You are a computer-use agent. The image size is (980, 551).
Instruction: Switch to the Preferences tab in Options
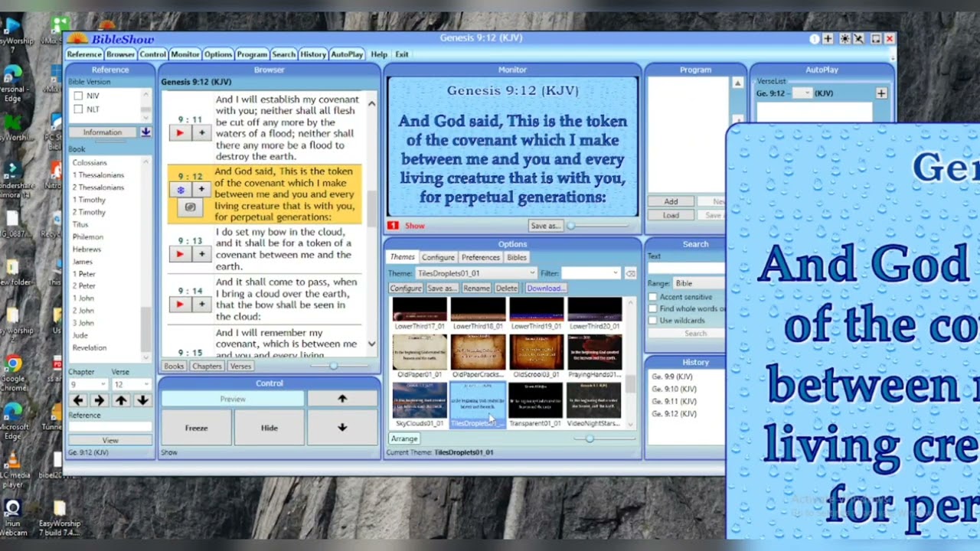[x=480, y=257]
